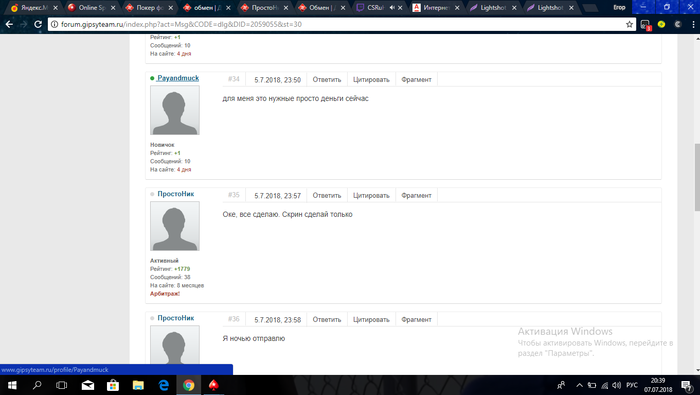The image size is (700, 395).
Task: Click Фрагмент on post #35
Action: pyautogui.click(x=416, y=195)
